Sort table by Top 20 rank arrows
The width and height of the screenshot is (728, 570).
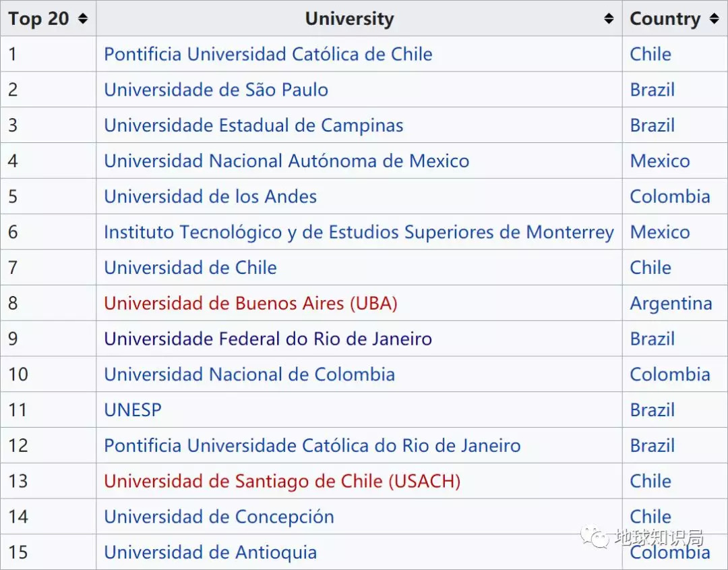(83, 19)
